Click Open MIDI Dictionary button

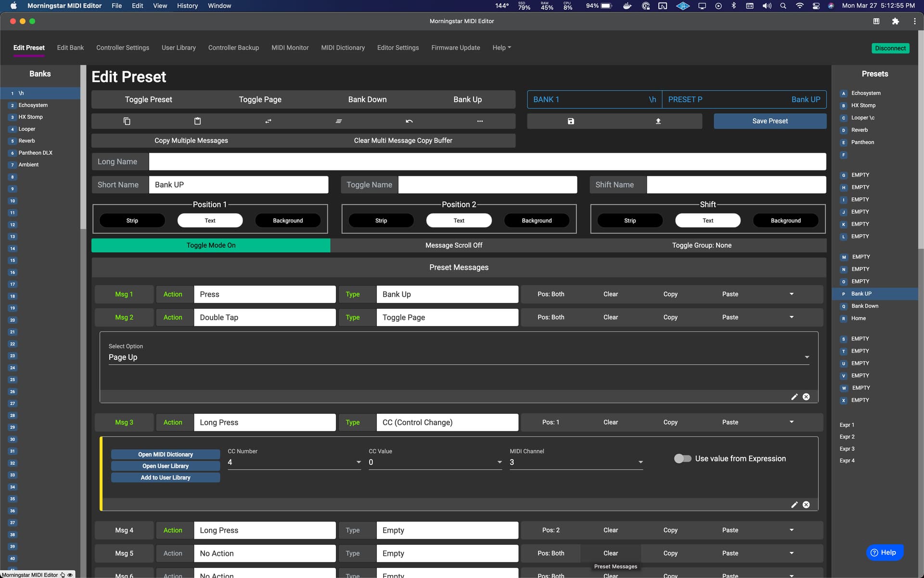click(x=165, y=455)
